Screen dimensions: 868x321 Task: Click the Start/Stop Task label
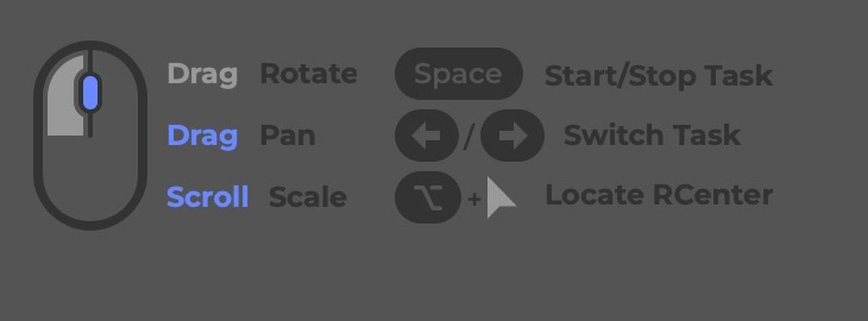pos(658,75)
